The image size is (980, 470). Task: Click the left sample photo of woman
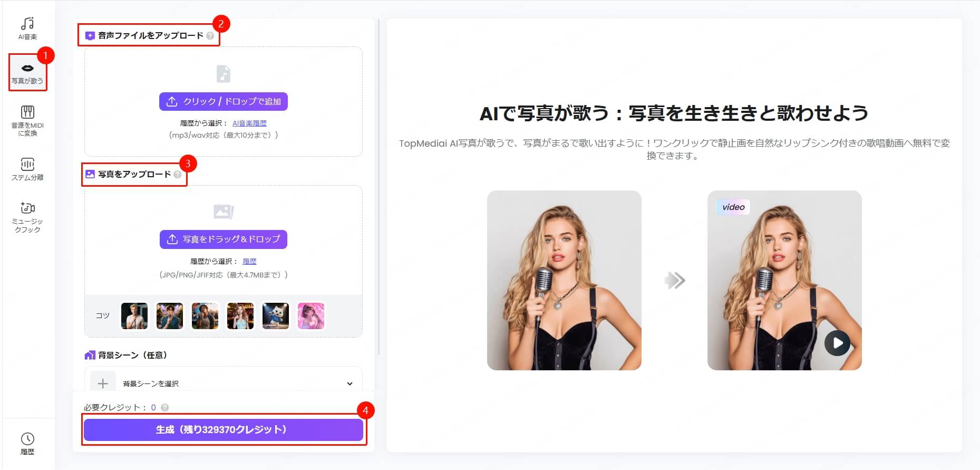564,280
